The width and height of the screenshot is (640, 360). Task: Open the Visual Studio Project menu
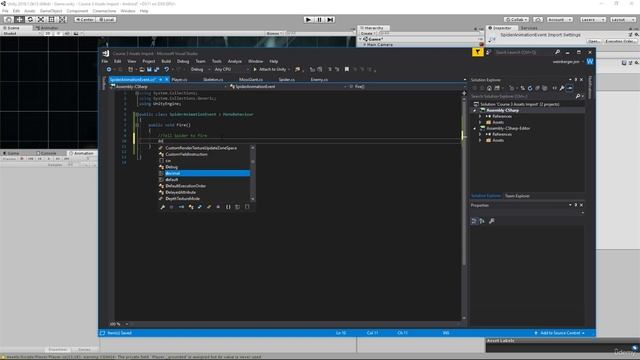click(x=149, y=61)
